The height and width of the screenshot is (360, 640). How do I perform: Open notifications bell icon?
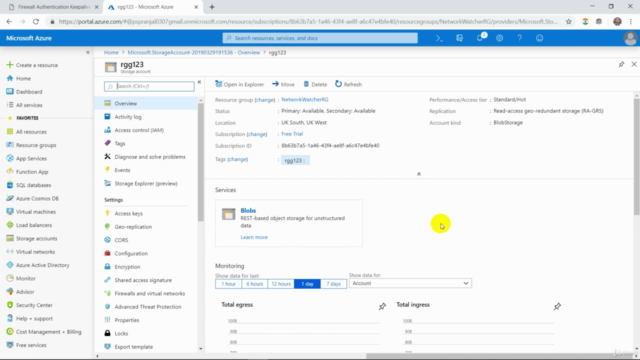coord(480,38)
